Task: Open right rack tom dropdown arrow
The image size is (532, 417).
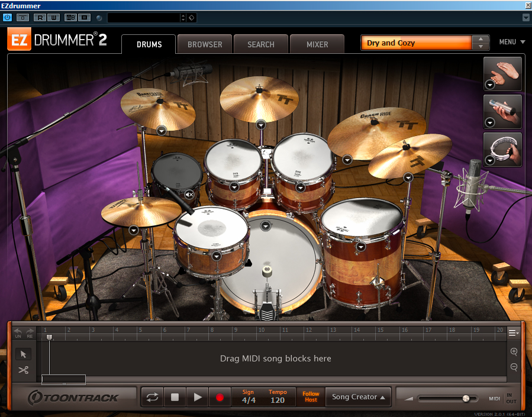Action: (x=300, y=187)
